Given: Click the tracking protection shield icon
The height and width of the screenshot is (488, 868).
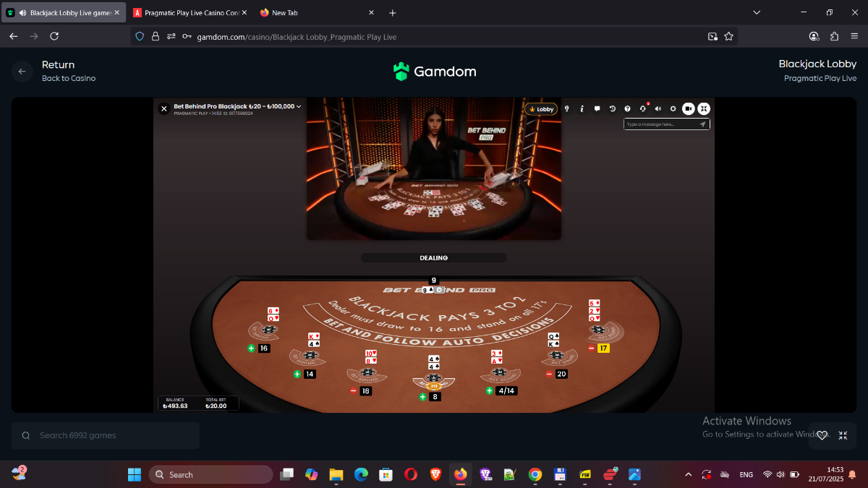Looking at the screenshot, I should click(x=140, y=36).
